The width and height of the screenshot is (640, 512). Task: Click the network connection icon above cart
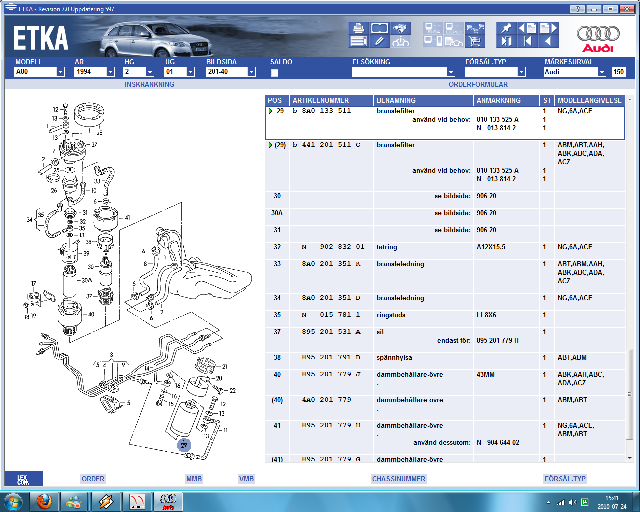475,28
